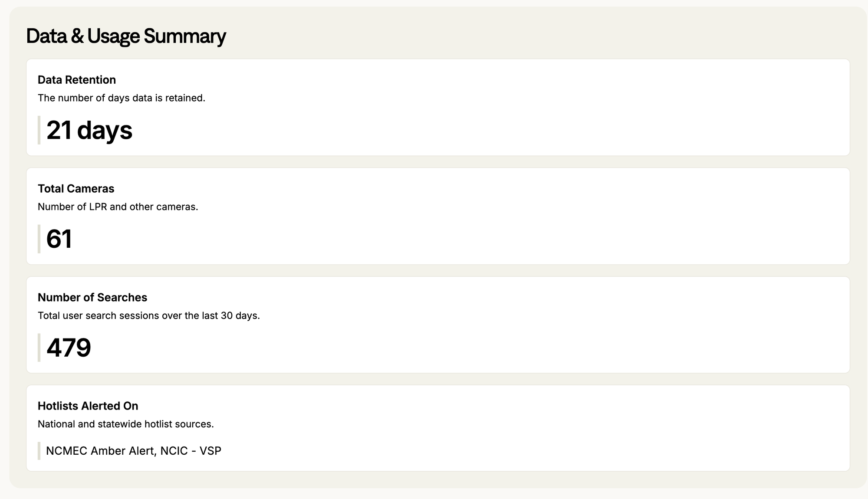
Task: Click the Hotlists Alerted On title
Action: coord(88,406)
